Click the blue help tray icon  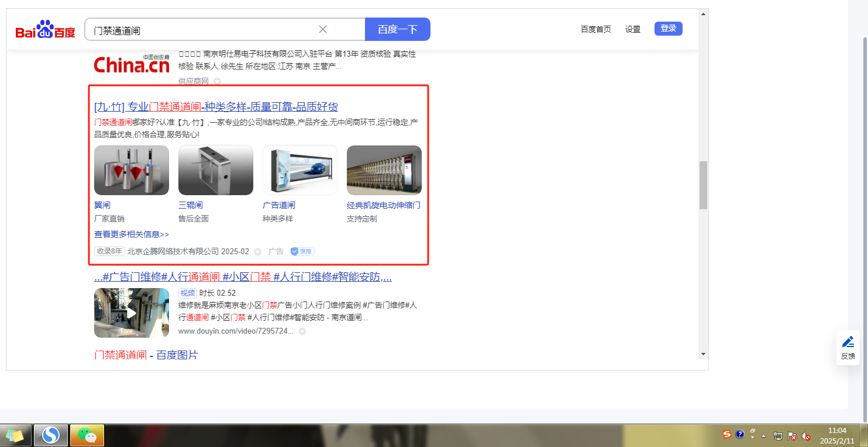click(x=740, y=434)
